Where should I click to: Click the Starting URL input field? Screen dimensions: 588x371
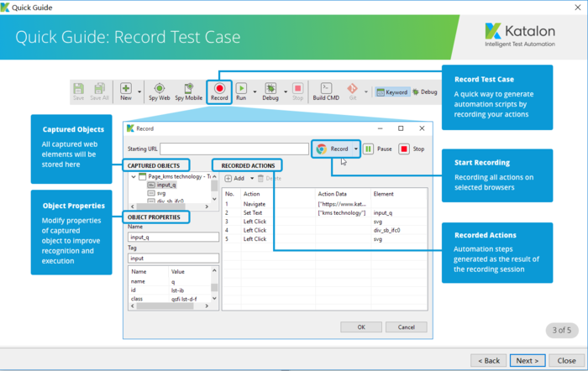coord(234,149)
